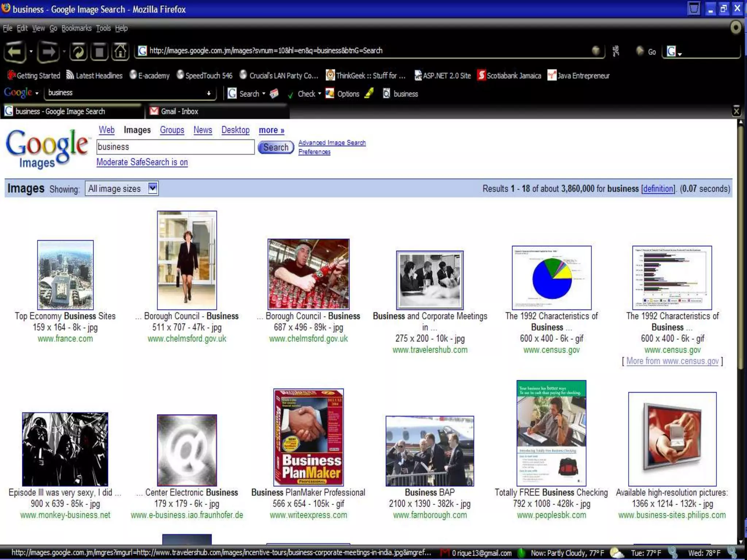This screenshot has height=560, width=747.
Task: Expand the Google toolbar search history dropdown
Action: click(209, 93)
